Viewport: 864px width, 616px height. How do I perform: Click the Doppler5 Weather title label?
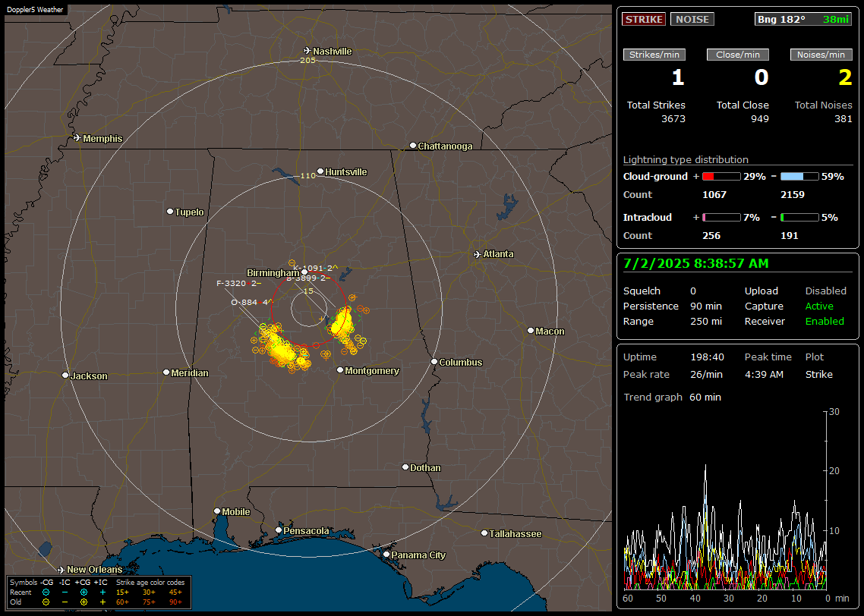tap(35, 9)
